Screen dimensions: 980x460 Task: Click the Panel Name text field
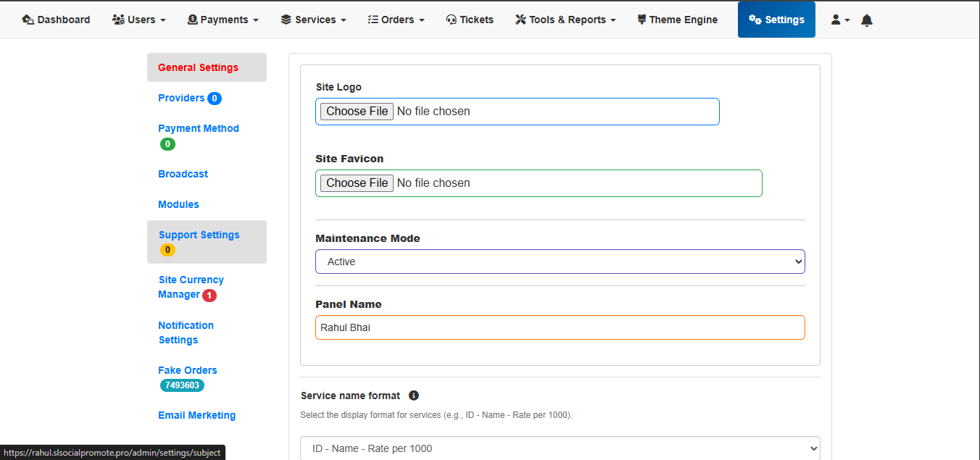tap(560, 327)
